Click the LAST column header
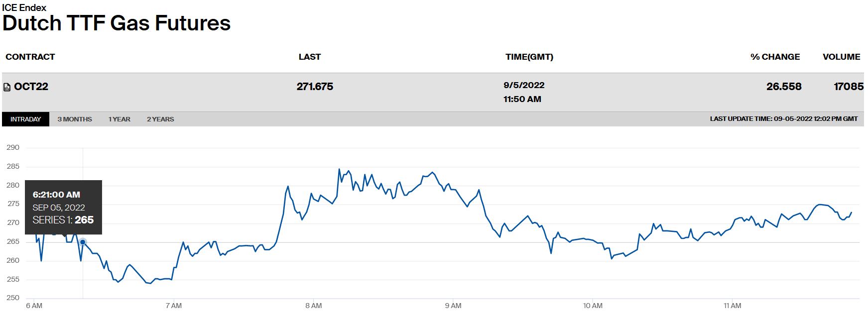This screenshot has width=868, height=320. (309, 57)
